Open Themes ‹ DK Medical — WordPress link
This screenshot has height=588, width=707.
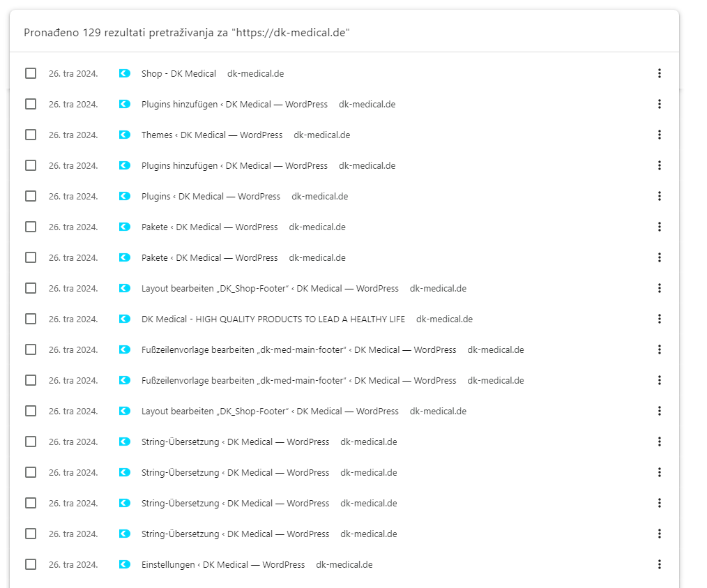[x=212, y=135]
